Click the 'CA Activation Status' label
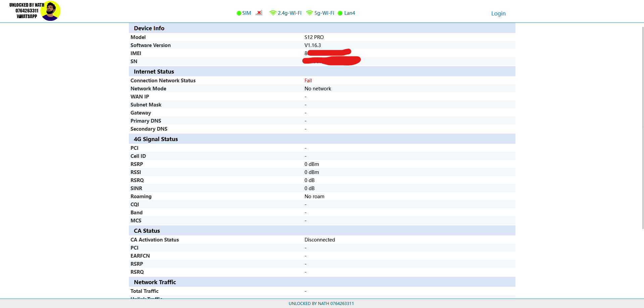The height and width of the screenshot is (308, 644). pyautogui.click(x=155, y=240)
